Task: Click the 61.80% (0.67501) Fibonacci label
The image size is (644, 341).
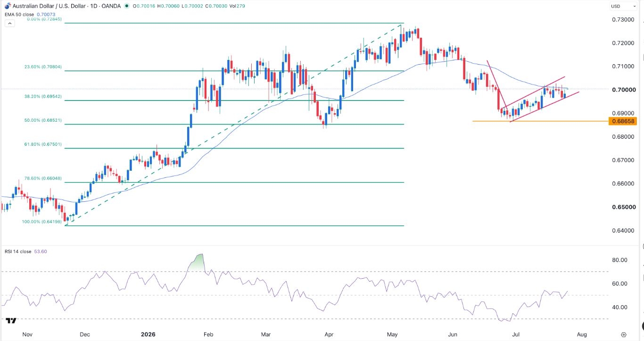Action: coord(43,144)
